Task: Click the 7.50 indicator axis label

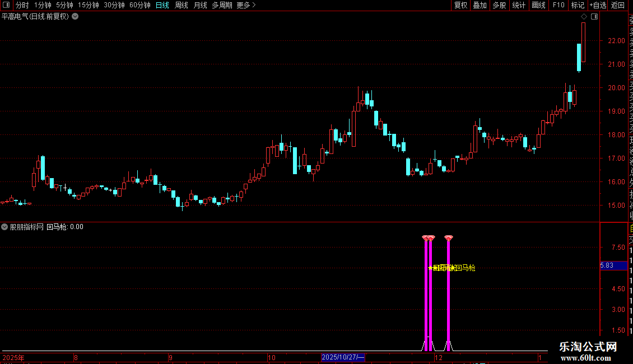Action: [618, 248]
